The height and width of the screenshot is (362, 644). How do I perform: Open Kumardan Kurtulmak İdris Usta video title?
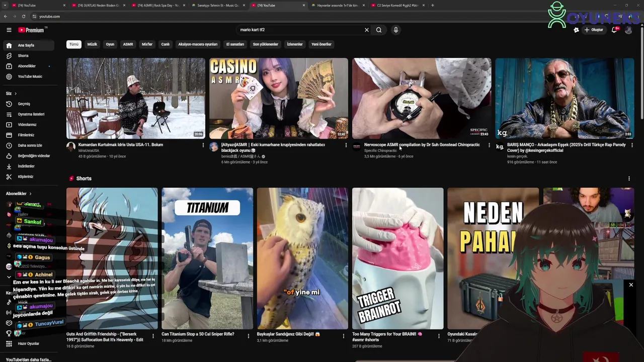tap(121, 145)
